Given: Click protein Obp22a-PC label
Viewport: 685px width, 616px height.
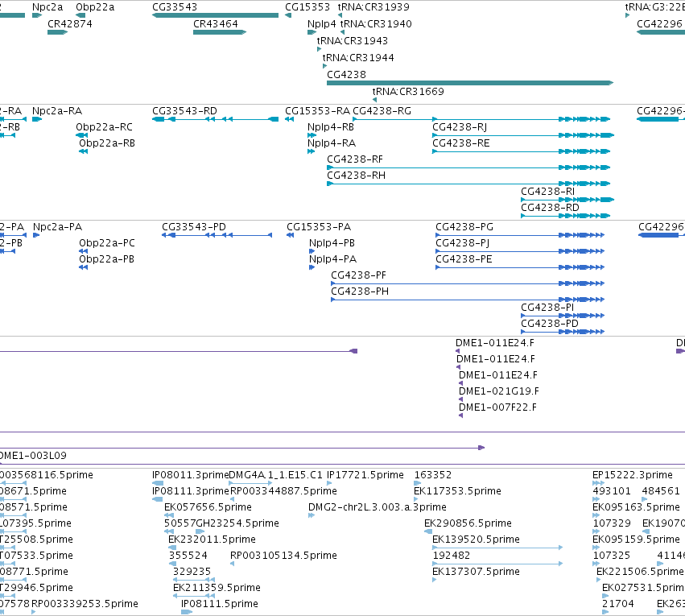Looking at the screenshot, I should point(107,243).
